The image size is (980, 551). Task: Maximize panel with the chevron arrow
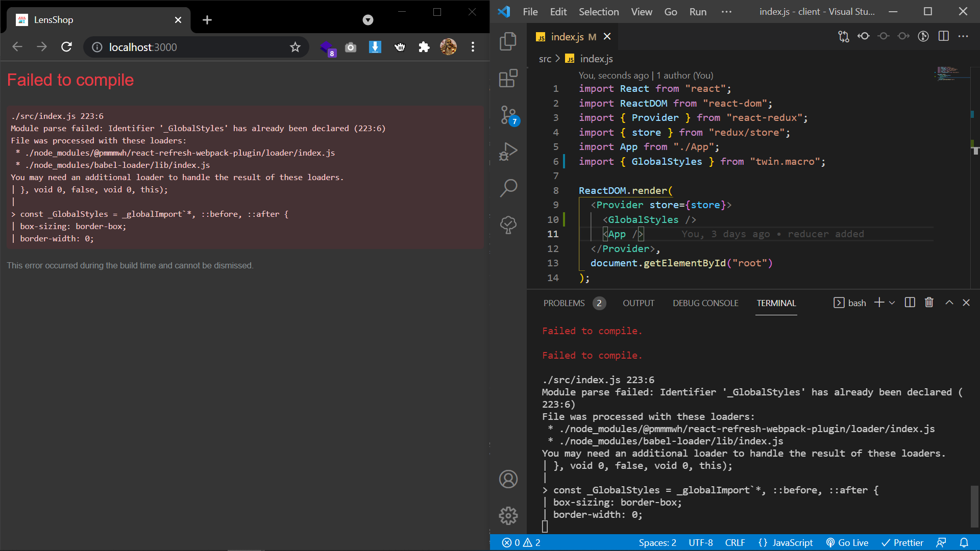point(949,302)
